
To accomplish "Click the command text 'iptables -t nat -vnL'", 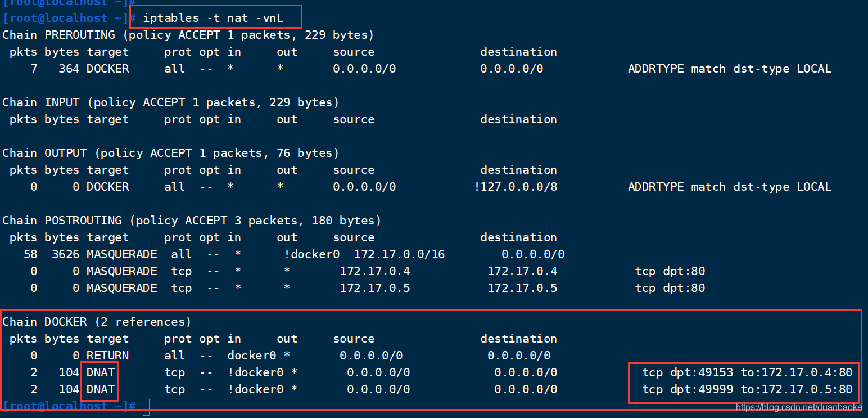I will (213, 18).
